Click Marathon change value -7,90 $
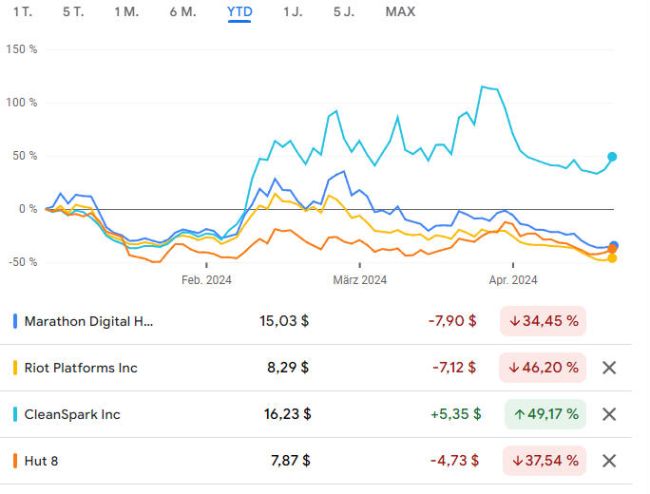The width and height of the screenshot is (650, 494). click(x=452, y=321)
